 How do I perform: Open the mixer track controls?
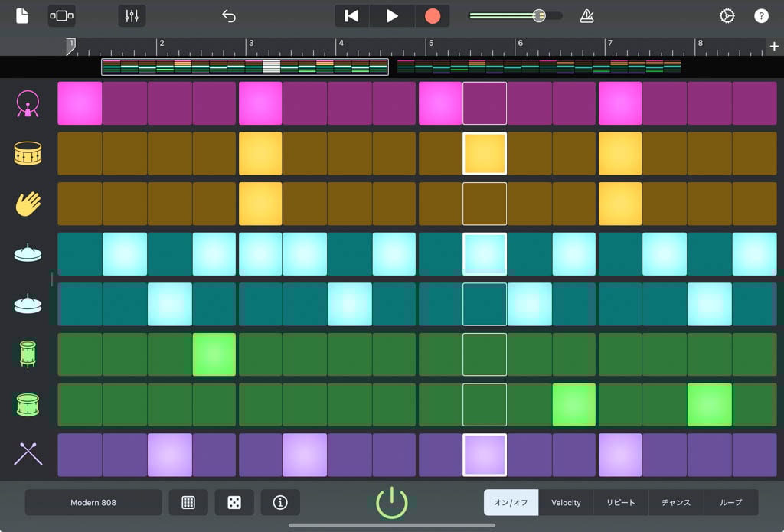132,16
